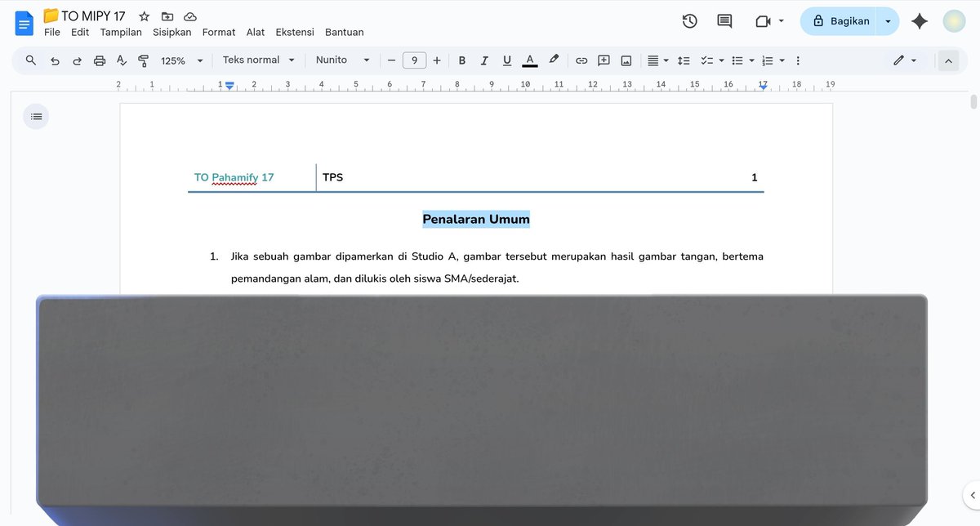
Task: Open the Google Docs home icon
Action: pos(24,23)
